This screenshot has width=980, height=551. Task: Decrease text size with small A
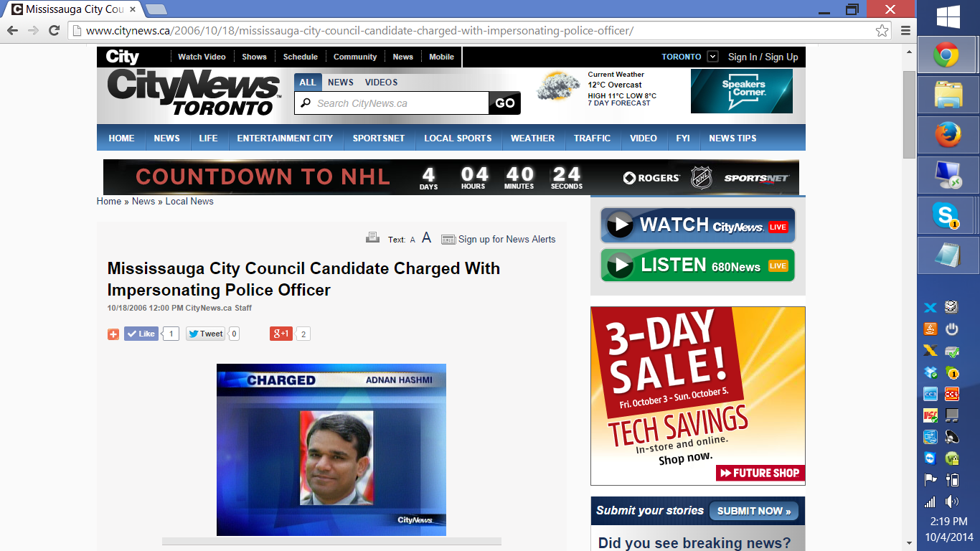413,240
